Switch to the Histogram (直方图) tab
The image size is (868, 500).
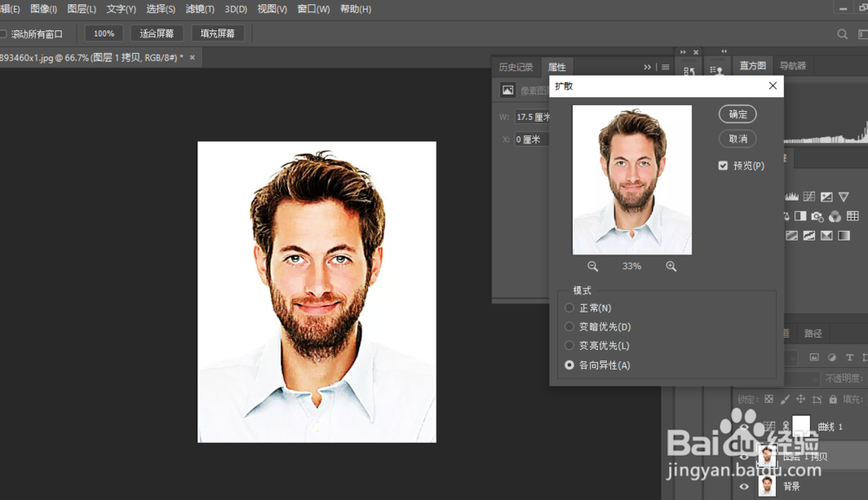tap(753, 65)
